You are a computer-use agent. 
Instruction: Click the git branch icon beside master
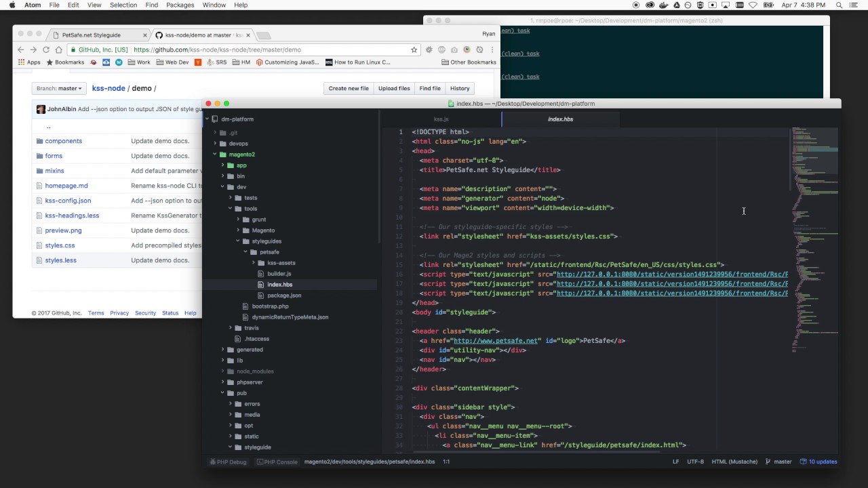pyautogui.click(x=768, y=462)
